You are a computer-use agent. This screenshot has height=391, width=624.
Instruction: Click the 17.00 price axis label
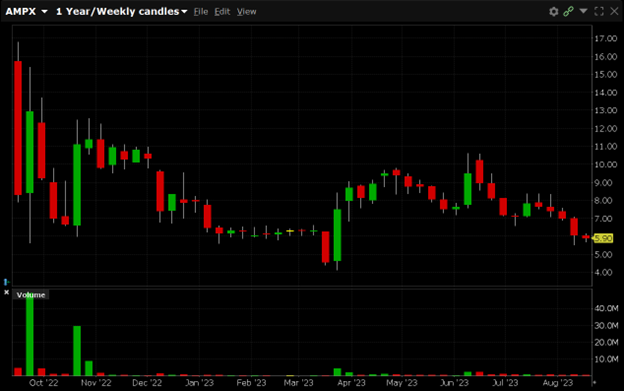coord(606,39)
